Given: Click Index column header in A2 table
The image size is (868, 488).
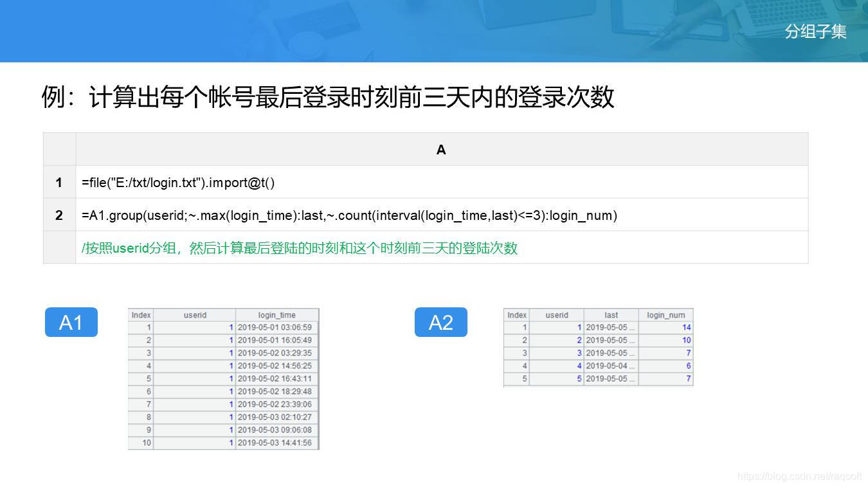Looking at the screenshot, I should [x=516, y=315].
